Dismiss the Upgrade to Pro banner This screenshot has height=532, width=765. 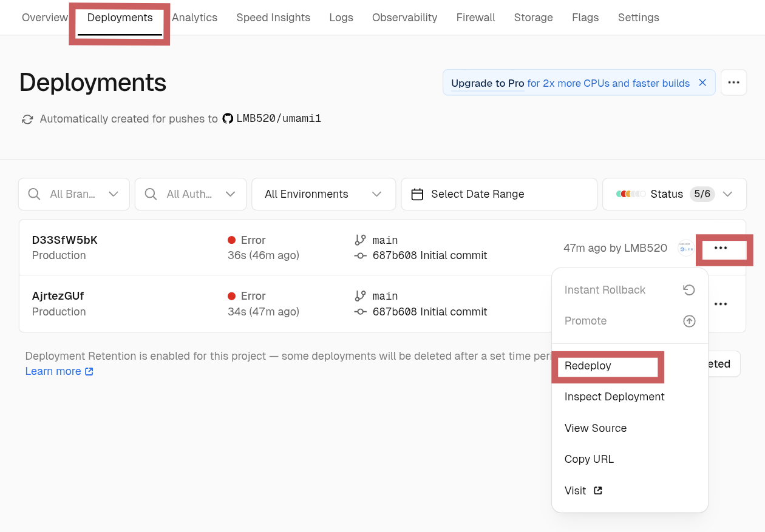[x=702, y=82]
